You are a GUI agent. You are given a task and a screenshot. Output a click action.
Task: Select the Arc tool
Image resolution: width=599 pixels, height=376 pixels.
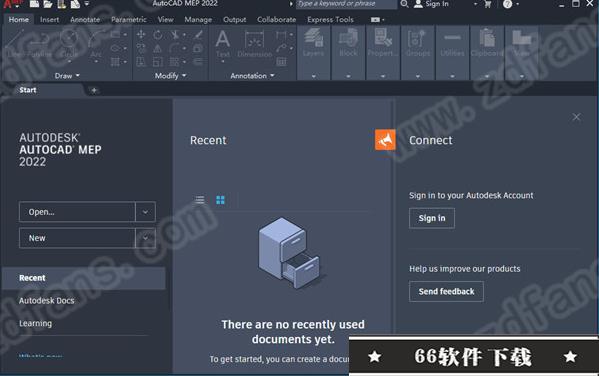pos(96,44)
